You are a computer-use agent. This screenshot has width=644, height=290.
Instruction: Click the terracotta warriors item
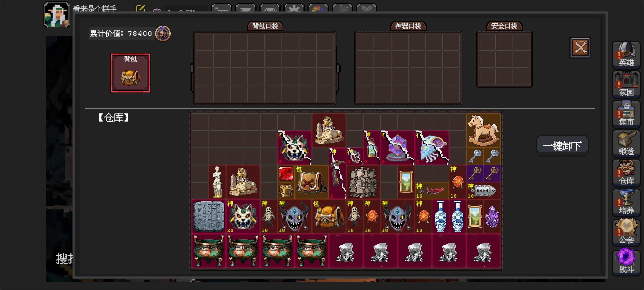click(363, 182)
